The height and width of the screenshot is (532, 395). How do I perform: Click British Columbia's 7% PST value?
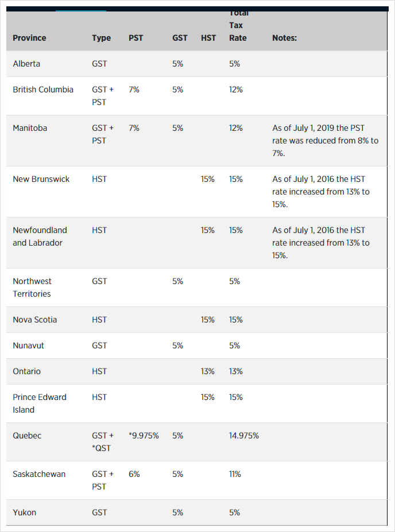[134, 90]
